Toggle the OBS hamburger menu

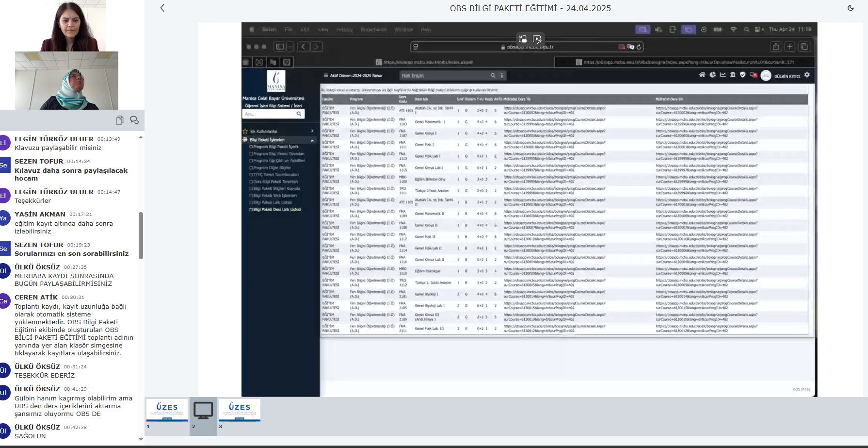(x=326, y=75)
